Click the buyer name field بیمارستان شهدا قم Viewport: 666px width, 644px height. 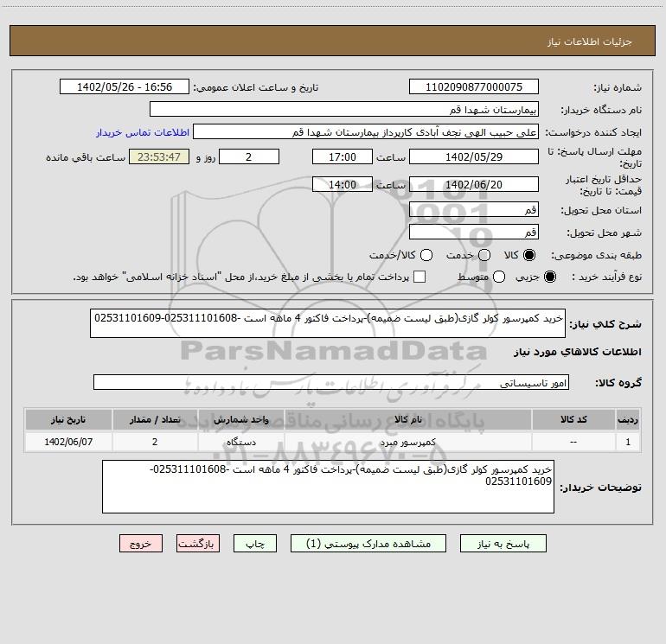tap(344, 110)
